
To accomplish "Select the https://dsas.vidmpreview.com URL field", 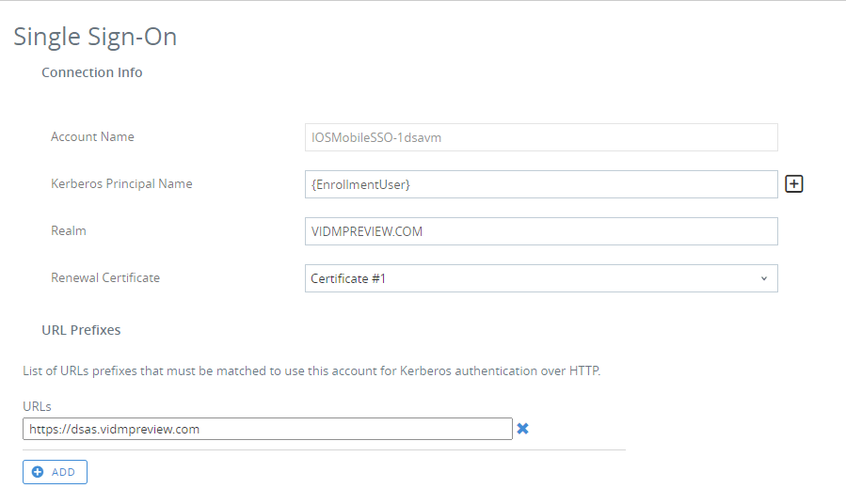I will (x=267, y=429).
